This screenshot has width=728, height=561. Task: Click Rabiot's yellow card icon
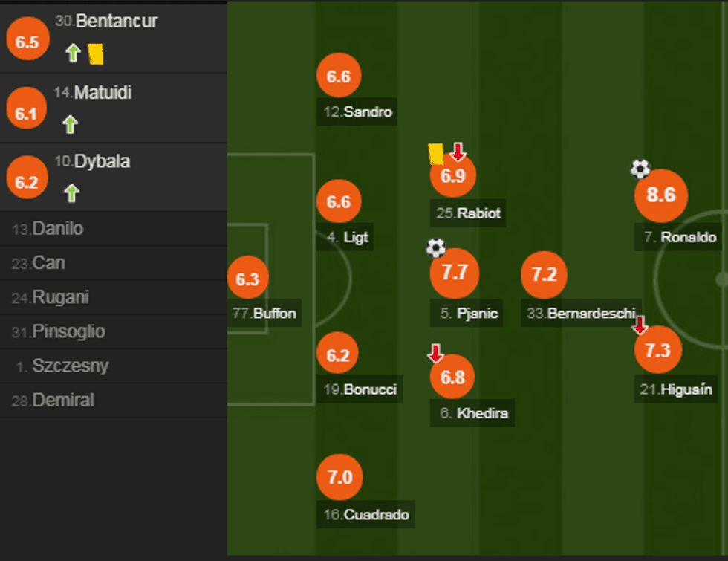point(436,154)
